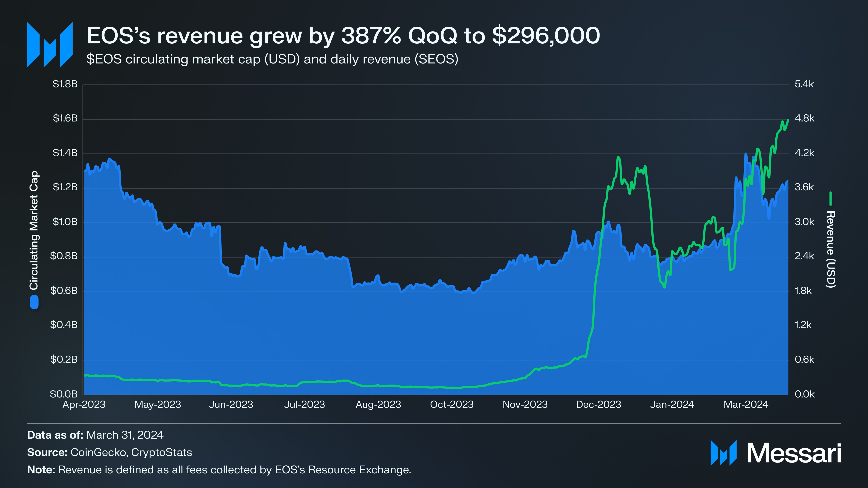
Task: Click the '3.0k' right axis value
Action: pyautogui.click(x=804, y=222)
